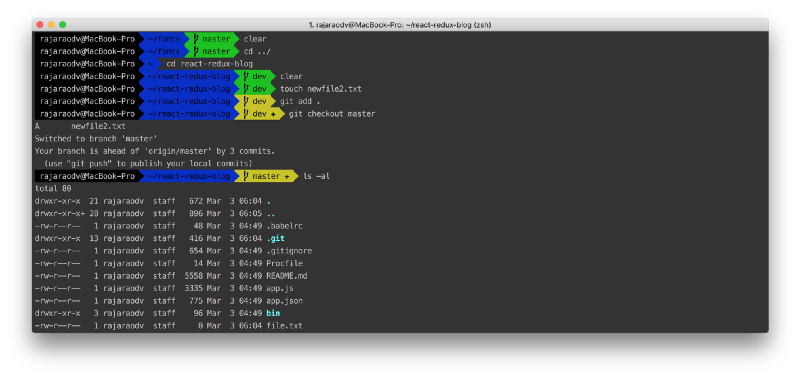This screenshot has height=378, width=800.
Task: Click the '~/react-redux-blog' segment on the 'ls -al' line
Action: click(189, 176)
